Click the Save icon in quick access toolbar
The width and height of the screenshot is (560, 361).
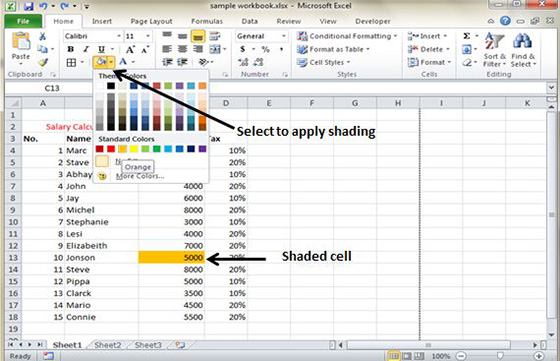[x=29, y=6]
